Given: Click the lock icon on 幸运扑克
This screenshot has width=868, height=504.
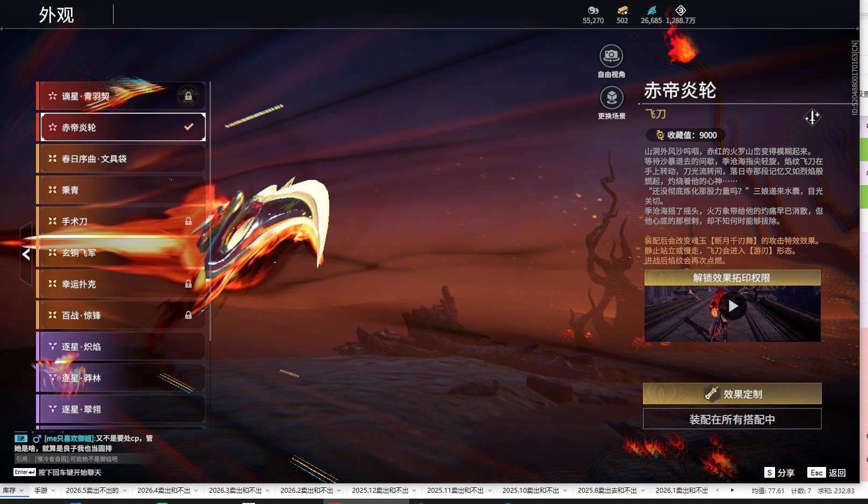Looking at the screenshot, I should [x=189, y=284].
